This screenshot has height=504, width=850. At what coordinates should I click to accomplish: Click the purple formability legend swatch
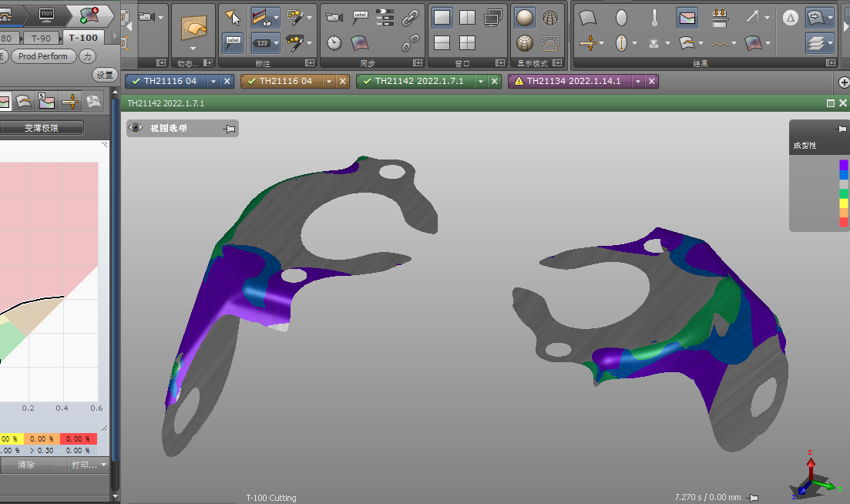pyautogui.click(x=844, y=165)
